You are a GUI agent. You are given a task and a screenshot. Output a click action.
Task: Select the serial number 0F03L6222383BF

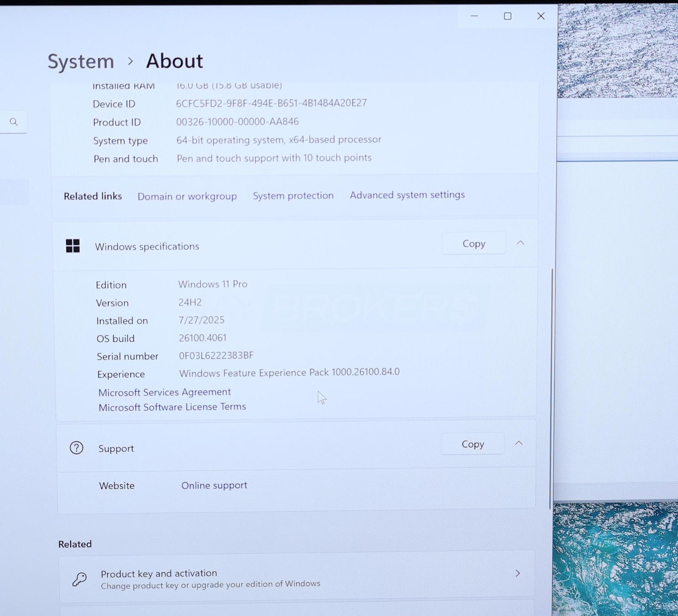point(216,355)
